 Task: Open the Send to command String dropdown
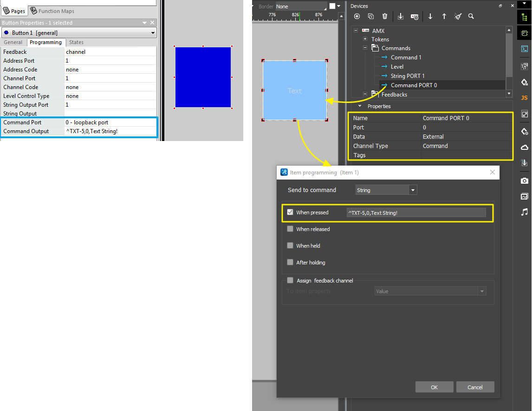point(413,190)
